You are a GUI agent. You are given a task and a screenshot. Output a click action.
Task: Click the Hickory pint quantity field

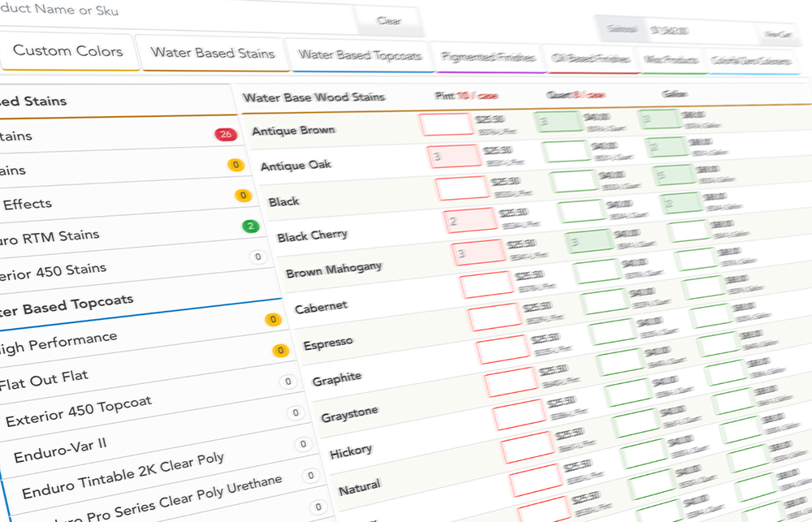coord(519,416)
